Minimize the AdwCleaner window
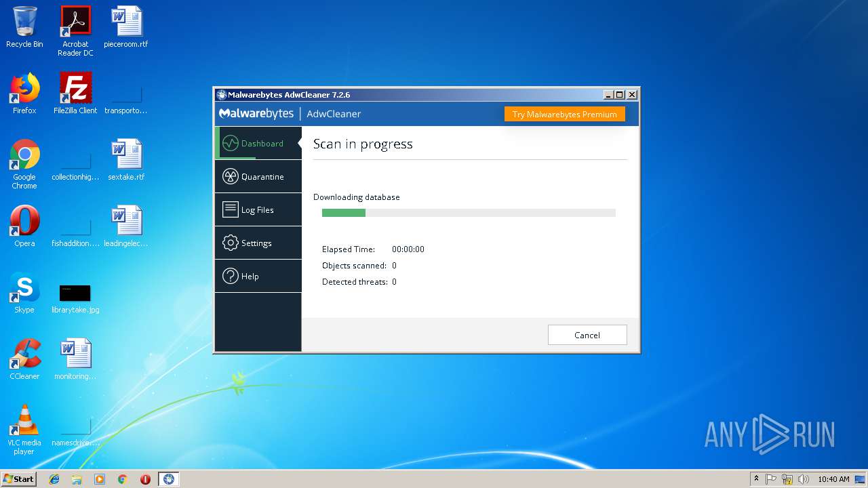Screen dimensions: 868x488 click(608, 95)
